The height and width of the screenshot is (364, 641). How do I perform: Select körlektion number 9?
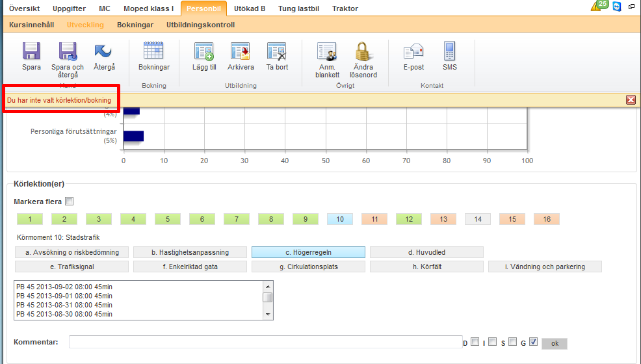[306, 219]
